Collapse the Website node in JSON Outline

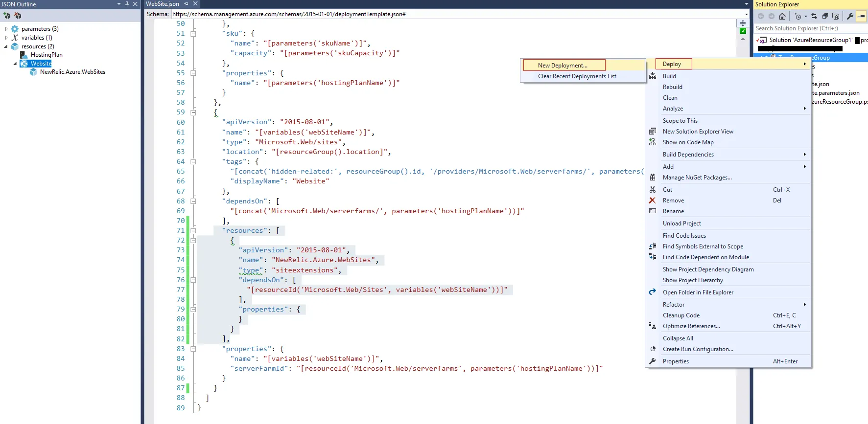click(15, 64)
